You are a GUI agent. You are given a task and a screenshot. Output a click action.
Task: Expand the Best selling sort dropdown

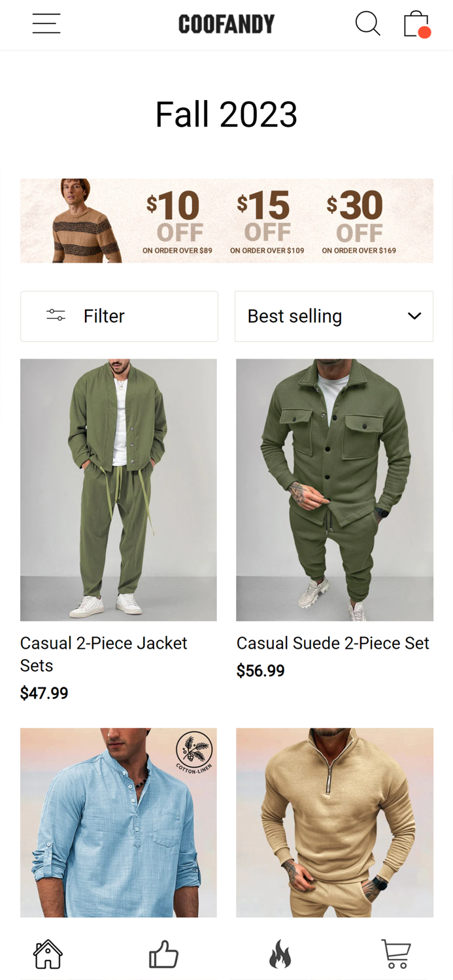[333, 316]
